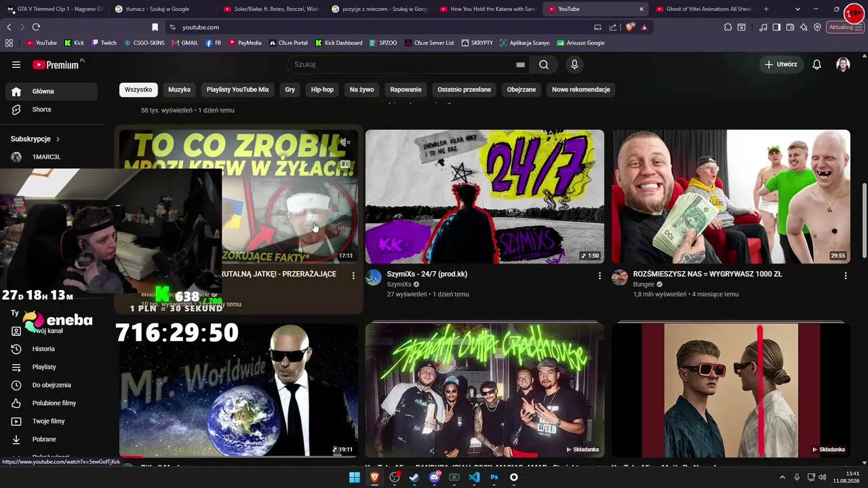The height and width of the screenshot is (488, 868).
Task: Select the Hip-hop filter chip
Action: click(x=322, y=89)
